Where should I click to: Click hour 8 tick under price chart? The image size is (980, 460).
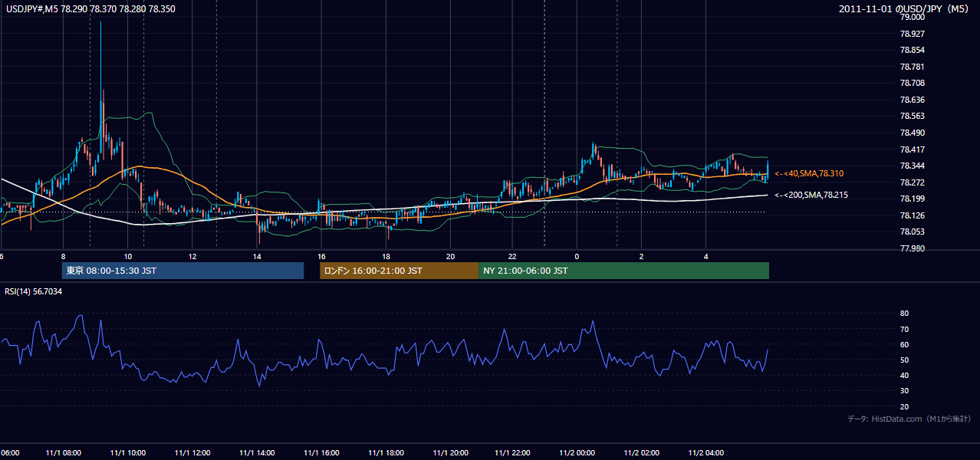coord(64,256)
